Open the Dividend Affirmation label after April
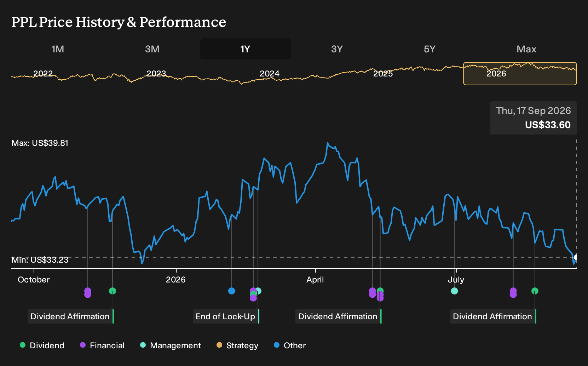 click(339, 316)
